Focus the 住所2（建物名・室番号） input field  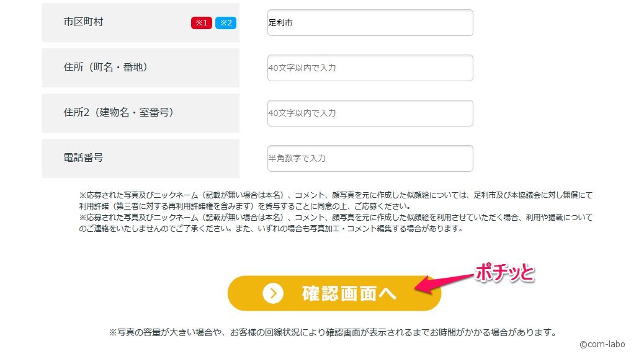pos(370,113)
